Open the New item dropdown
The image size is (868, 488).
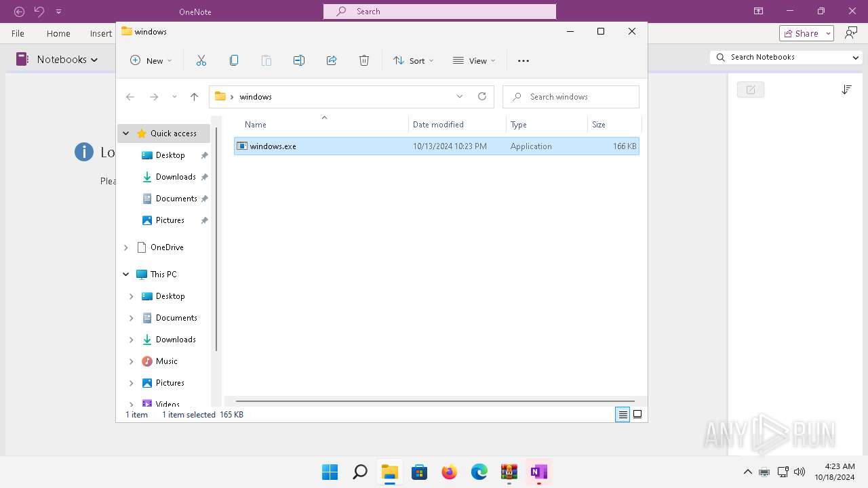151,60
